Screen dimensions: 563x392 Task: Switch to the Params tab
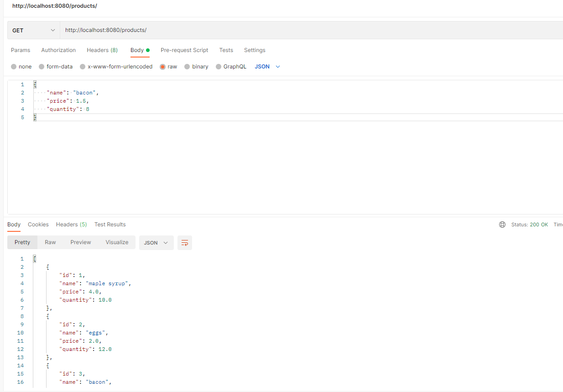click(x=21, y=50)
